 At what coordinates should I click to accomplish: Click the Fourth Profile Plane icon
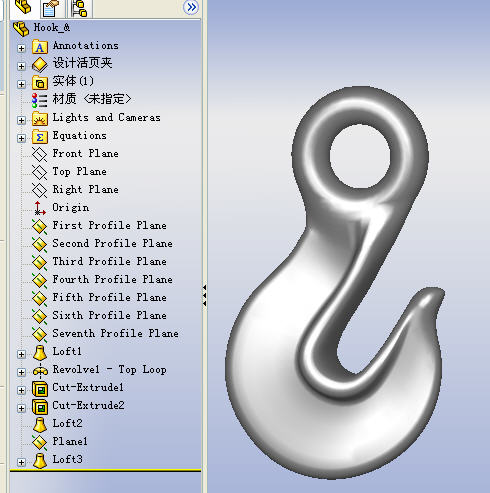tap(40, 281)
